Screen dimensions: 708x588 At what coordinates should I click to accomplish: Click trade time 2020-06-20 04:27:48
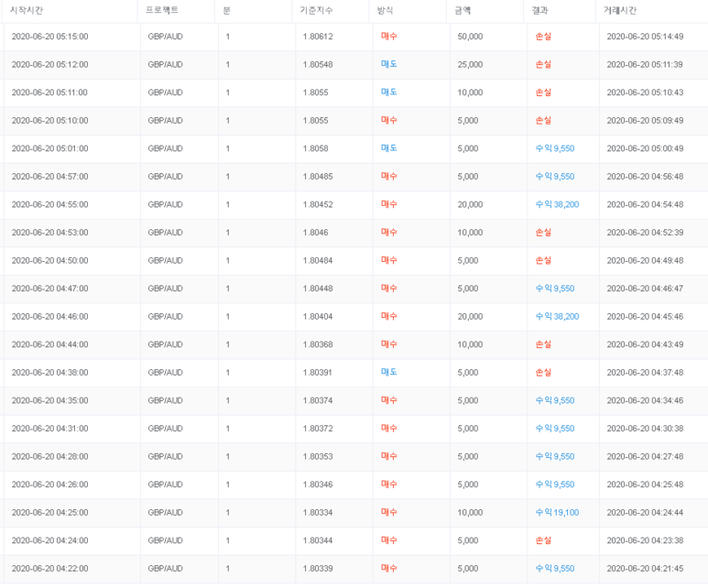click(645, 457)
